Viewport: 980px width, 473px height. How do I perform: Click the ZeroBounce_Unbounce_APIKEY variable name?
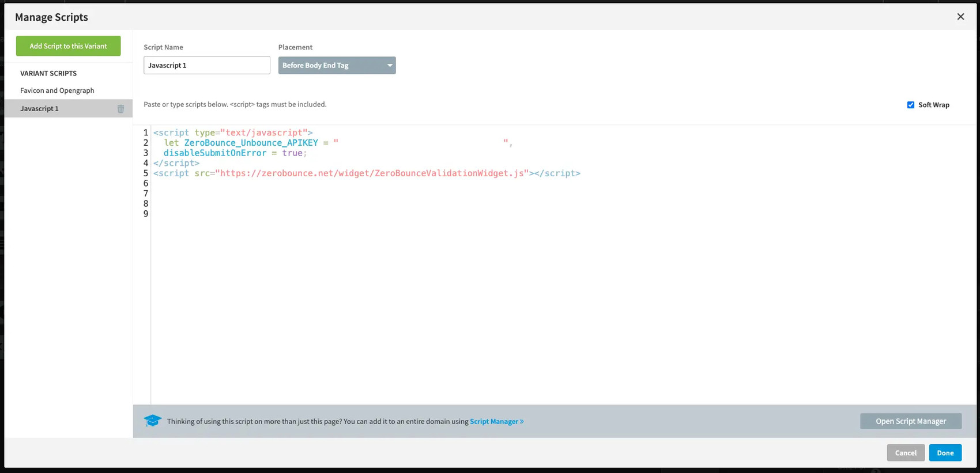coord(251,143)
